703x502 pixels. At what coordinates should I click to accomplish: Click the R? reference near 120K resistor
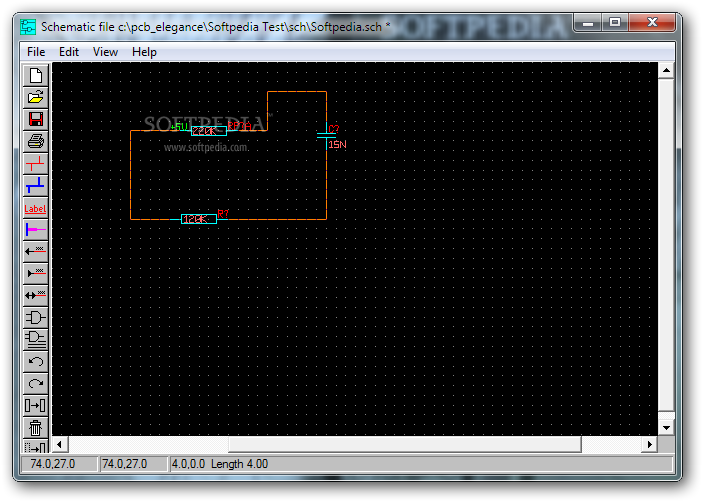[223, 213]
